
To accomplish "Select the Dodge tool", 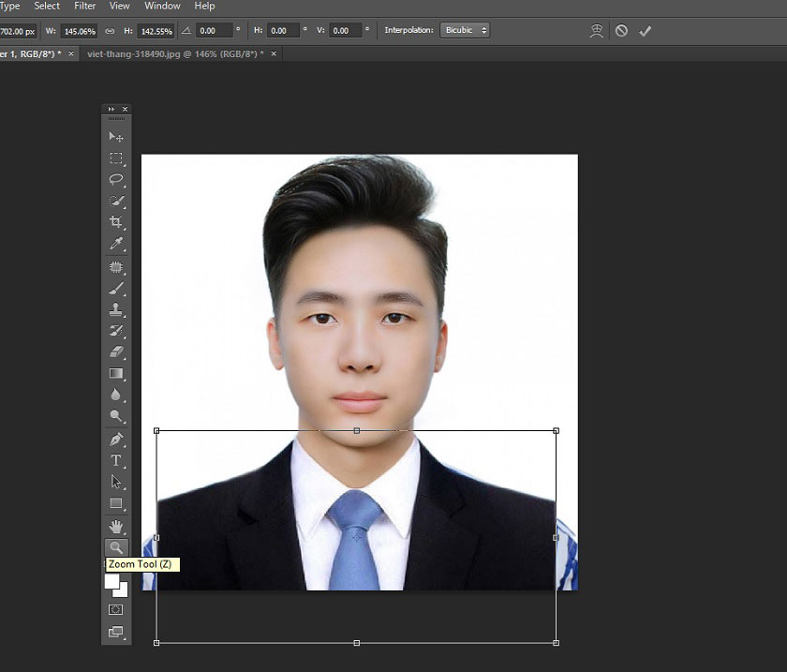I will [116, 416].
